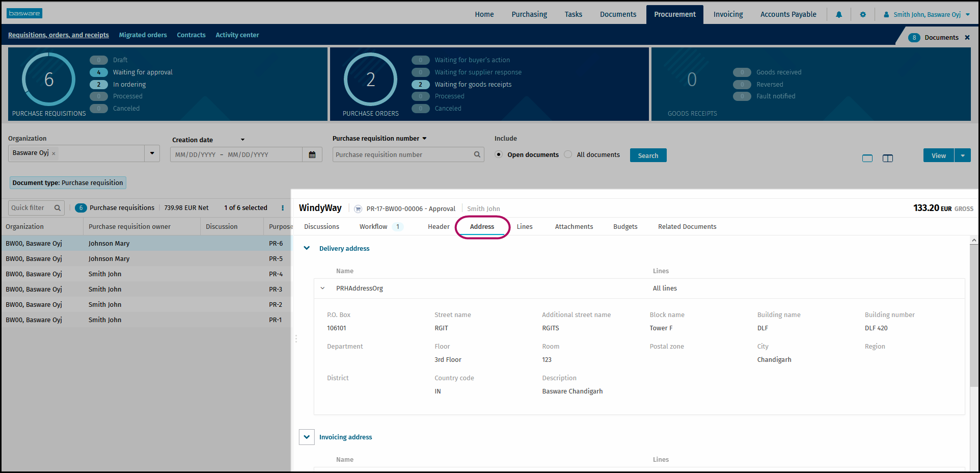Select the Address tab
The height and width of the screenshot is (473, 980).
pyautogui.click(x=482, y=226)
